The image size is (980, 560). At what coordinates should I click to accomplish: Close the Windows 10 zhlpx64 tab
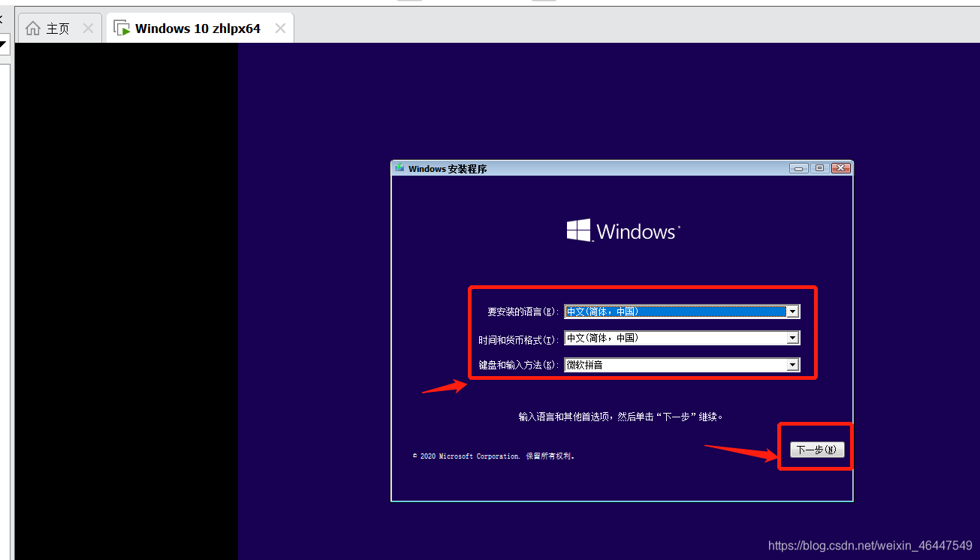(x=280, y=27)
